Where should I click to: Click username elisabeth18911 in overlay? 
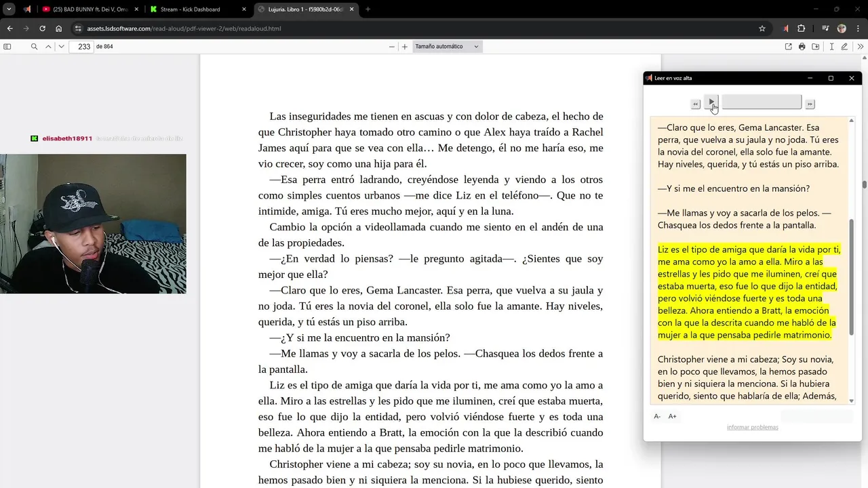[x=67, y=138]
